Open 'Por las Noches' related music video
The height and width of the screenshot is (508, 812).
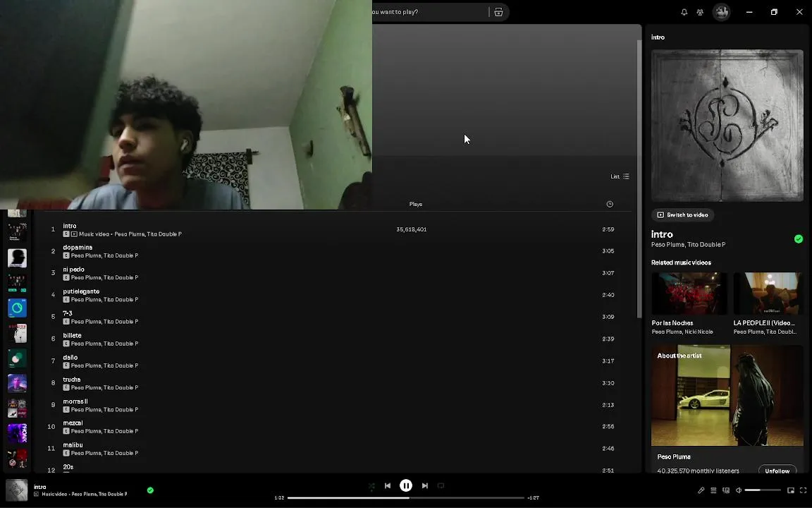click(689, 303)
